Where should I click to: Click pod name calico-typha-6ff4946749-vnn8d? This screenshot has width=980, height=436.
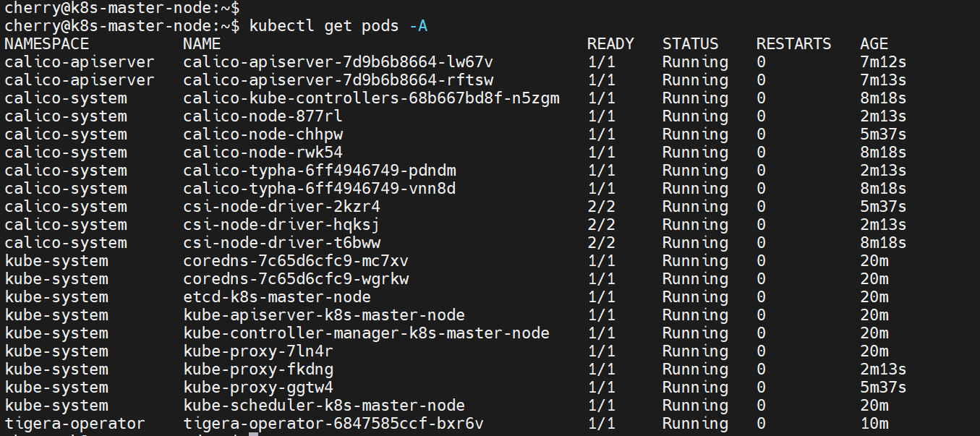pos(319,189)
